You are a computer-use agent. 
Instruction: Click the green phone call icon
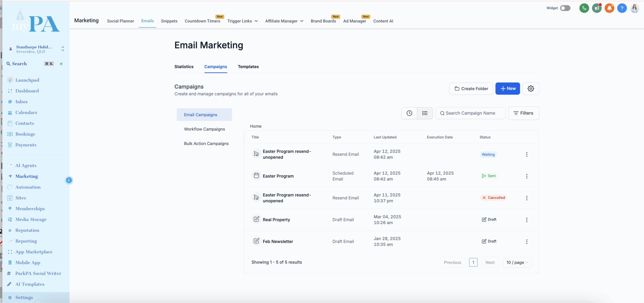[584, 8]
